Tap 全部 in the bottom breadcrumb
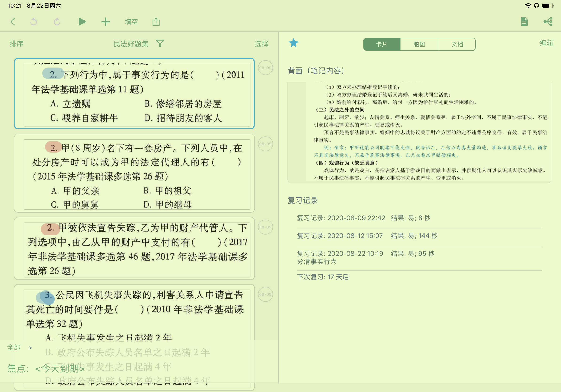Screen dimensions: 561x392 14,348
